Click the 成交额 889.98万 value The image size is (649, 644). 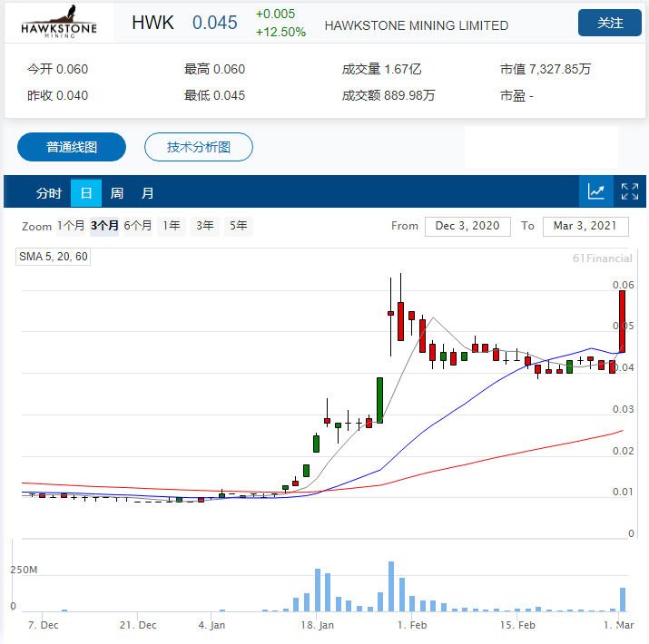pyautogui.click(x=388, y=95)
